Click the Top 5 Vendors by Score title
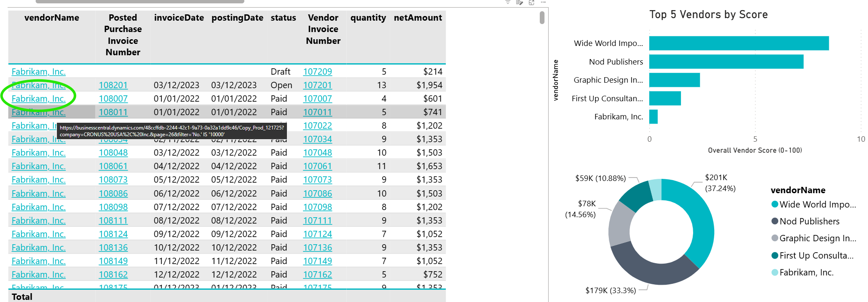The height and width of the screenshot is (302, 868). 708,14
